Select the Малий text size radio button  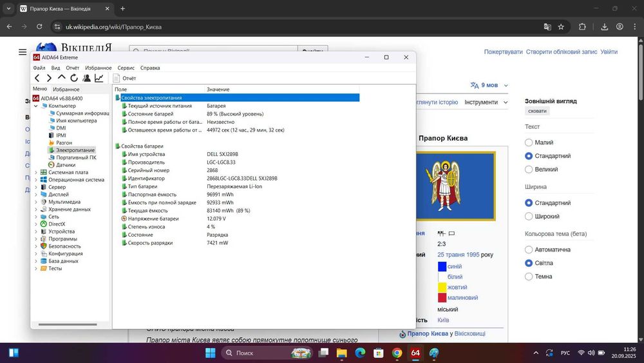pyautogui.click(x=529, y=142)
